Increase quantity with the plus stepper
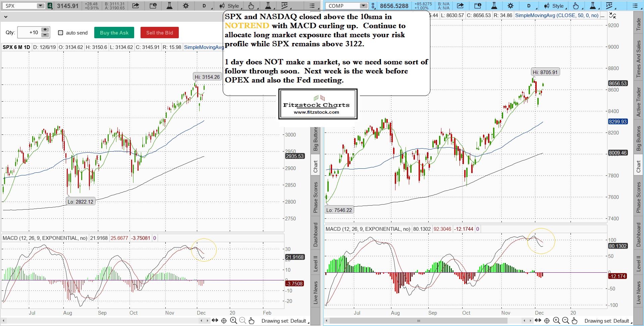This screenshot has height=326, width=644. point(45,30)
